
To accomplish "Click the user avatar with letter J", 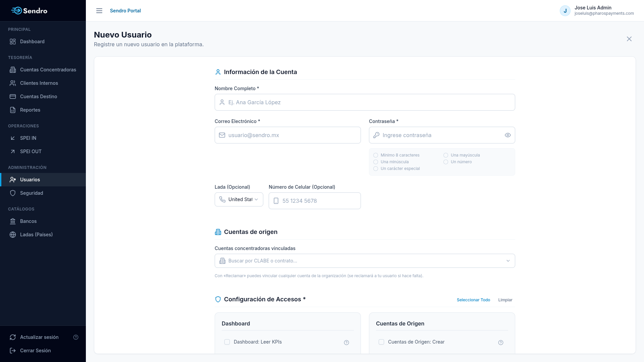I will (565, 11).
